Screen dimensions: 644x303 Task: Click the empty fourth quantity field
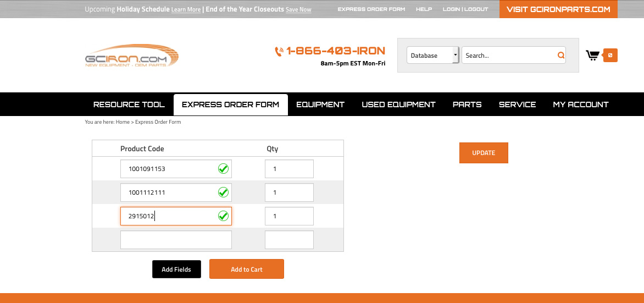[289, 240]
